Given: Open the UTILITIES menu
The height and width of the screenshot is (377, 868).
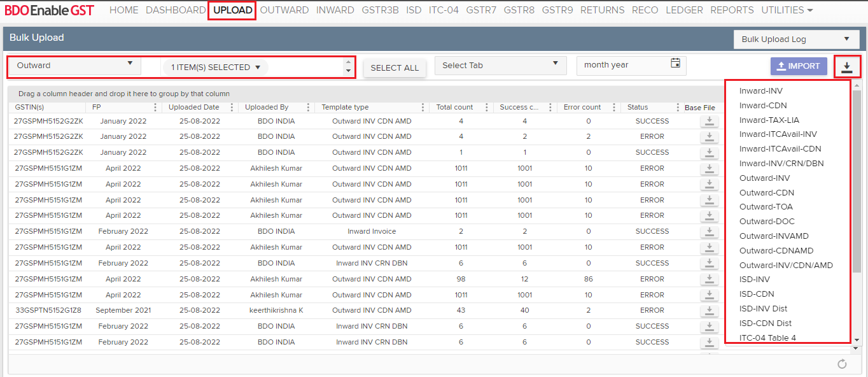Looking at the screenshot, I should tap(787, 10).
